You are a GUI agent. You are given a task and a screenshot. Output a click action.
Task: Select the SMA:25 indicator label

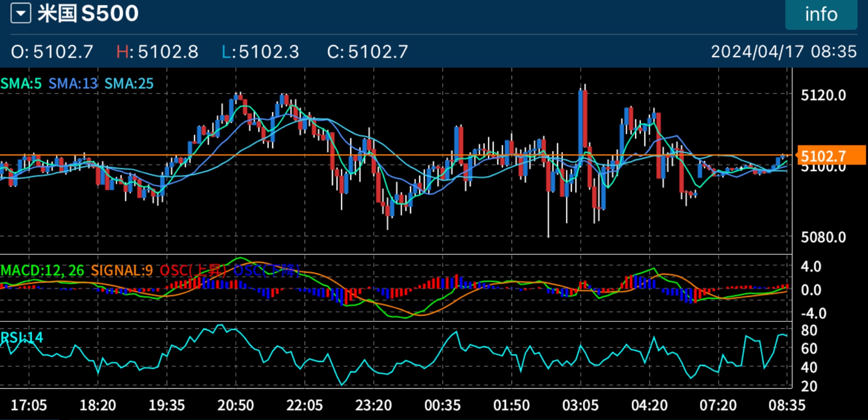(129, 83)
